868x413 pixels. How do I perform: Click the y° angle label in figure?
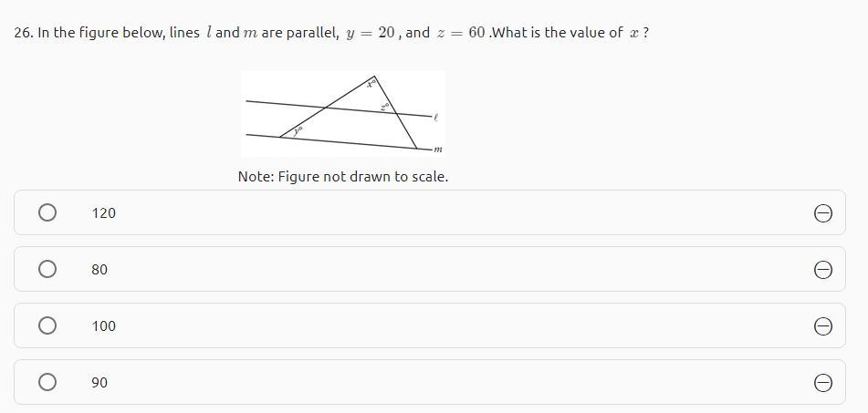(298, 132)
